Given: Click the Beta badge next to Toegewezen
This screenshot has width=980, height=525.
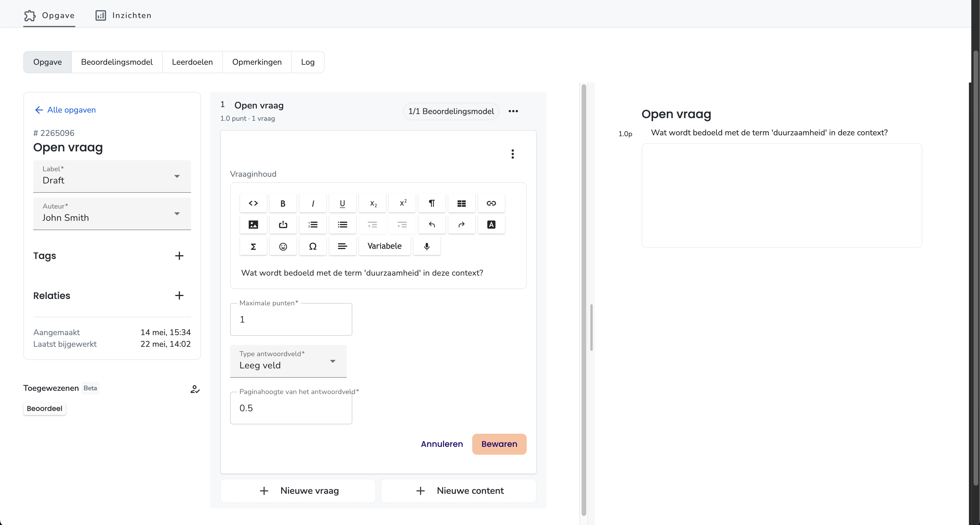Looking at the screenshot, I should point(90,388).
